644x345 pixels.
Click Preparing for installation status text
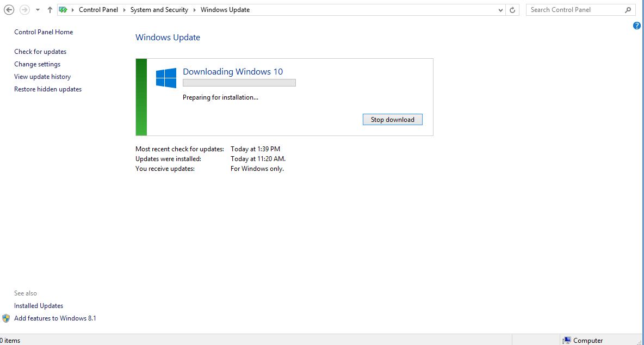click(x=220, y=97)
